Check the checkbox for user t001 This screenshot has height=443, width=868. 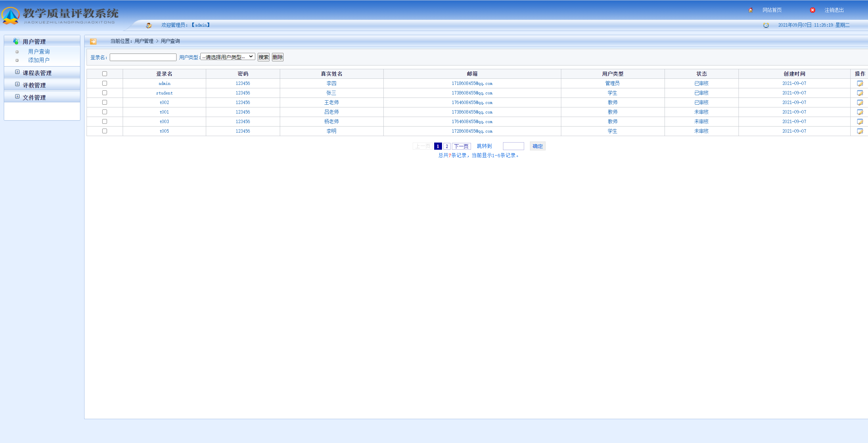point(105,112)
